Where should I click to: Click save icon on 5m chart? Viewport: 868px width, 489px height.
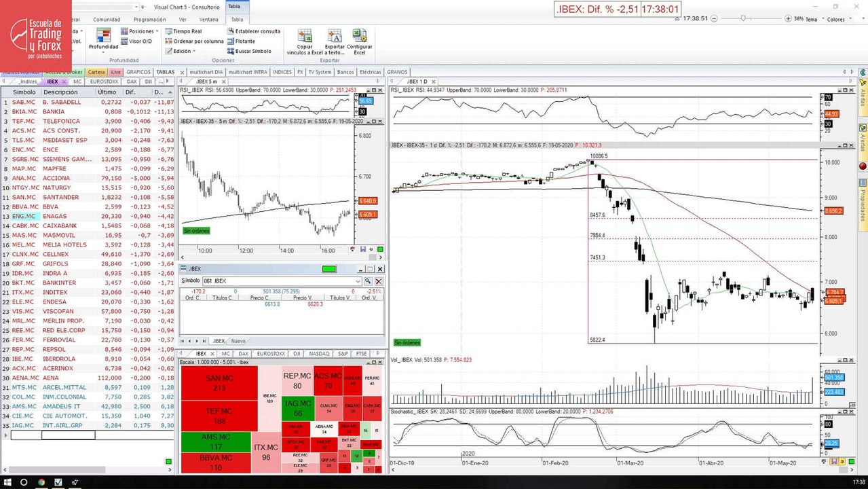[x=363, y=249]
